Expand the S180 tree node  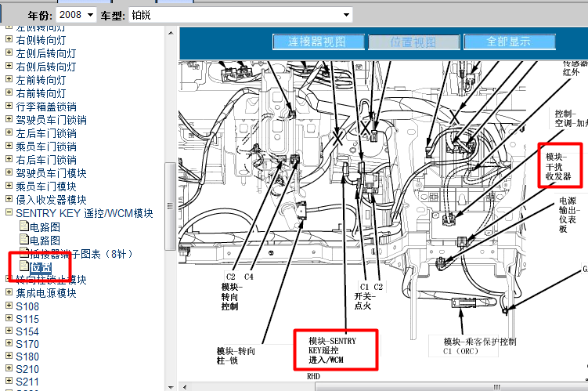[9, 356]
